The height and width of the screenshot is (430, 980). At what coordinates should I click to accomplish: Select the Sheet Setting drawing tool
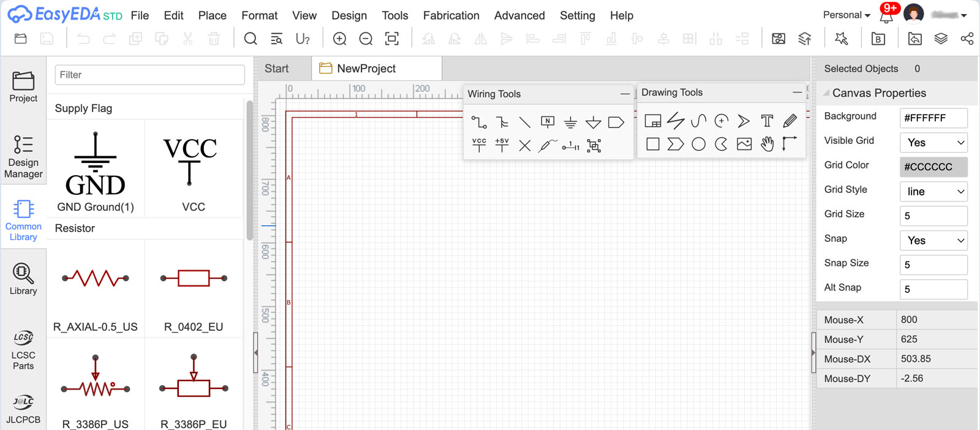(x=653, y=121)
